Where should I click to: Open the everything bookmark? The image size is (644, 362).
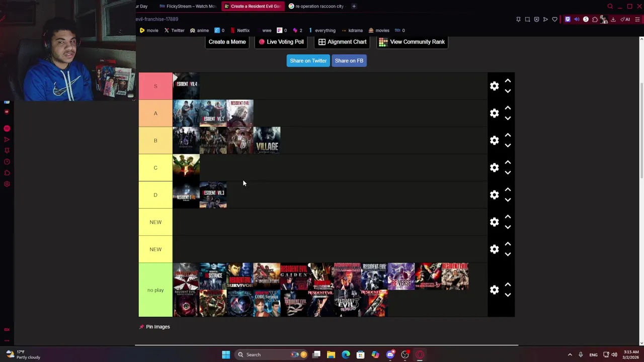click(x=321, y=30)
